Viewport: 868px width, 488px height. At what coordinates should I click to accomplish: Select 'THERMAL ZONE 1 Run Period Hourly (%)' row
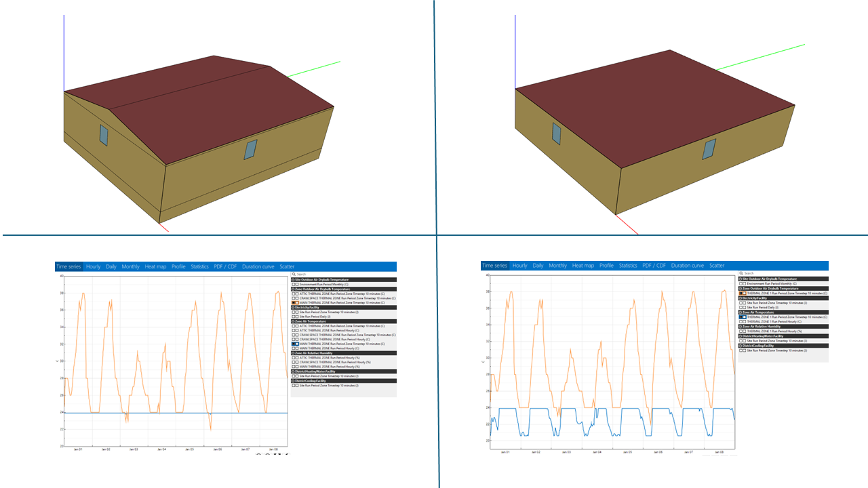point(783,331)
